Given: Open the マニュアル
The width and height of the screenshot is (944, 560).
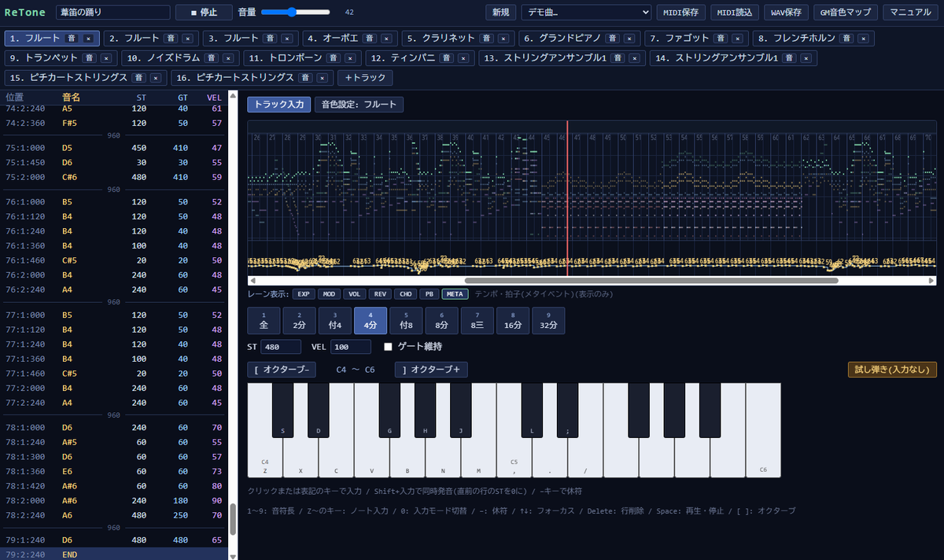Looking at the screenshot, I should (x=912, y=12).
